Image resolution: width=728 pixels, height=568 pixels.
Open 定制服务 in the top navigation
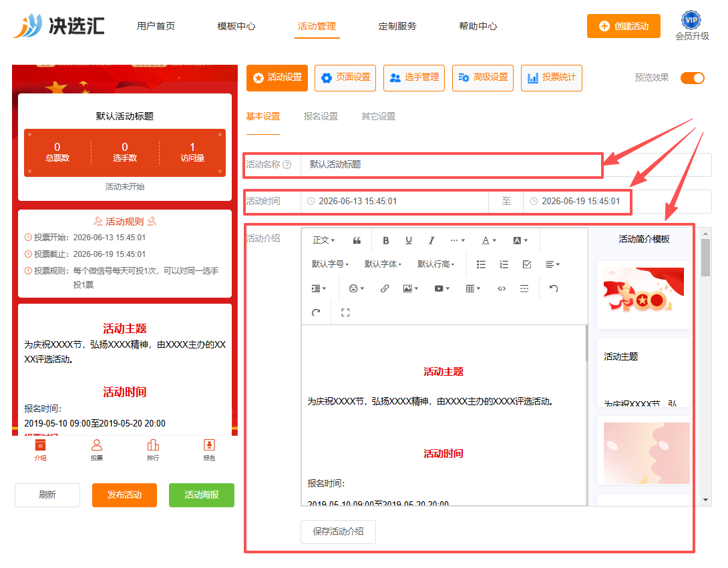(397, 26)
